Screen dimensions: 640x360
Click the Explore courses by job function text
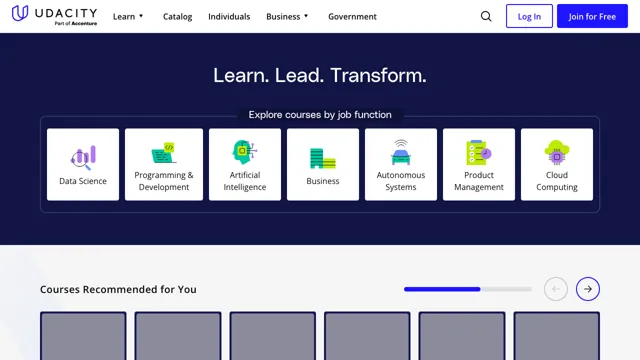320,115
